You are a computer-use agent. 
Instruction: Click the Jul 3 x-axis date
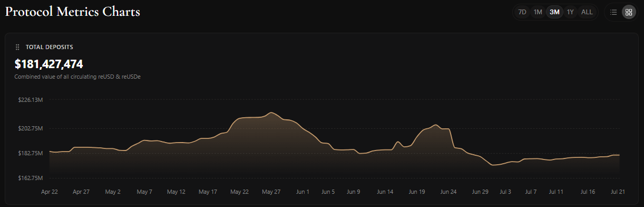pos(505,192)
